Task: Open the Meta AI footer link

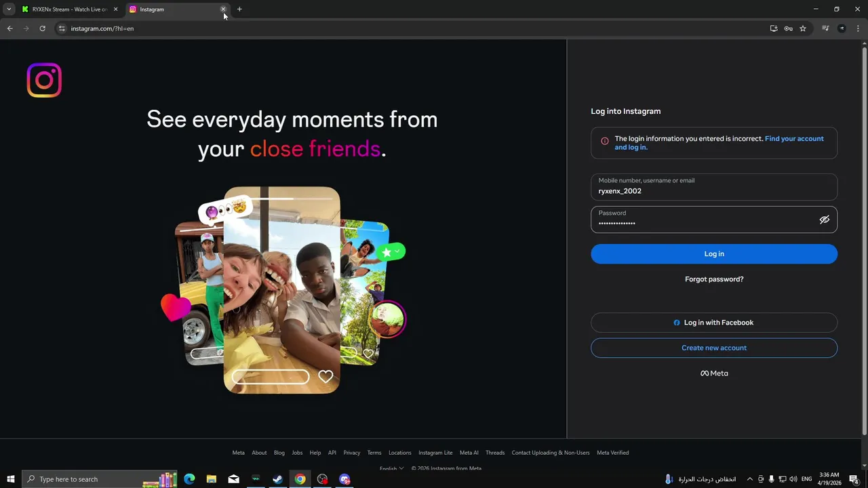Action: click(469, 453)
